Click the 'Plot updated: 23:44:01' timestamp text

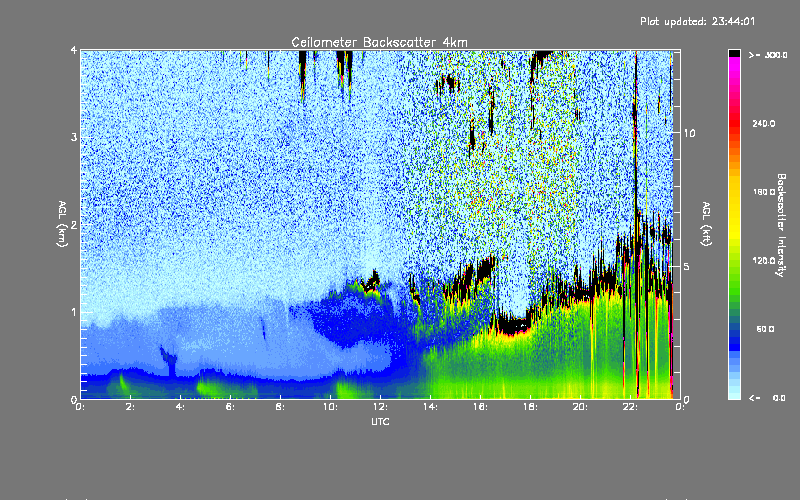[697, 21]
